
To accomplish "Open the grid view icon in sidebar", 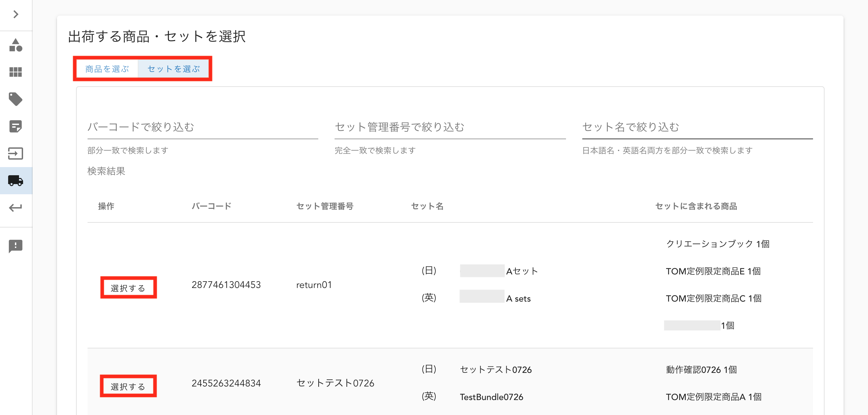I will point(16,72).
